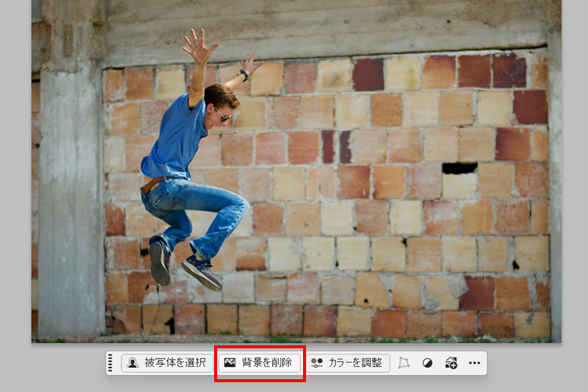Click the man's sunglasses in the photo
This screenshot has height=392, width=588.
click(x=223, y=116)
